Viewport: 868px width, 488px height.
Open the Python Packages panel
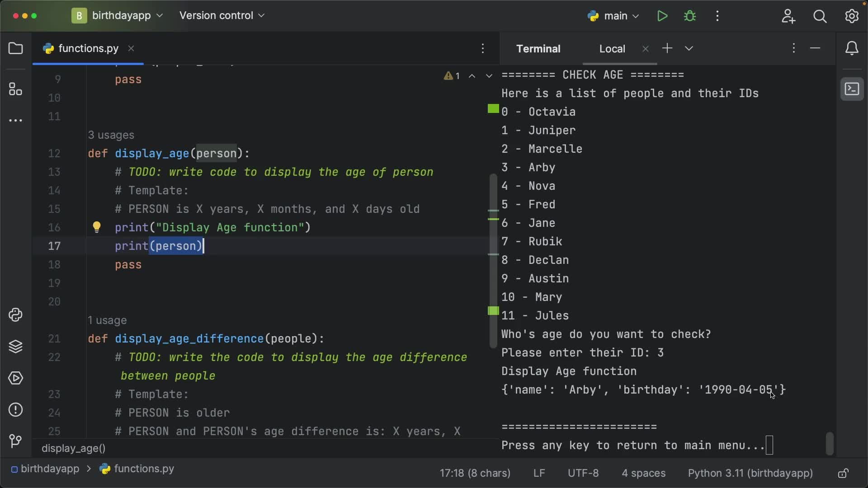click(x=15, y=347)
